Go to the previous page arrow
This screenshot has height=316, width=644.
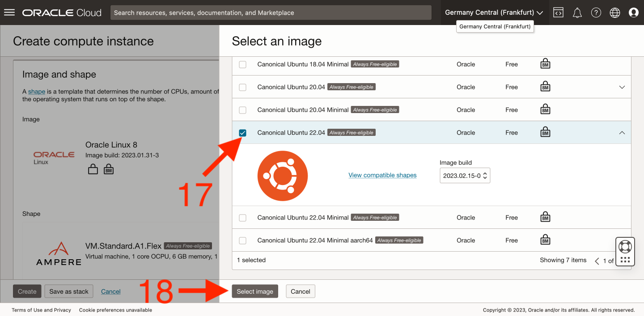(x=597, y=261)
